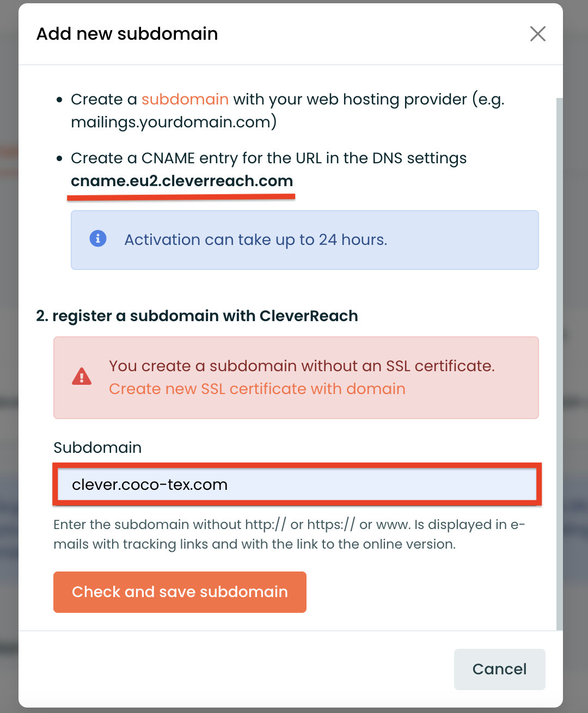Click the clever.coco-tex.com text value
This screenshot has height=713, width=588.
click(150, 484)
